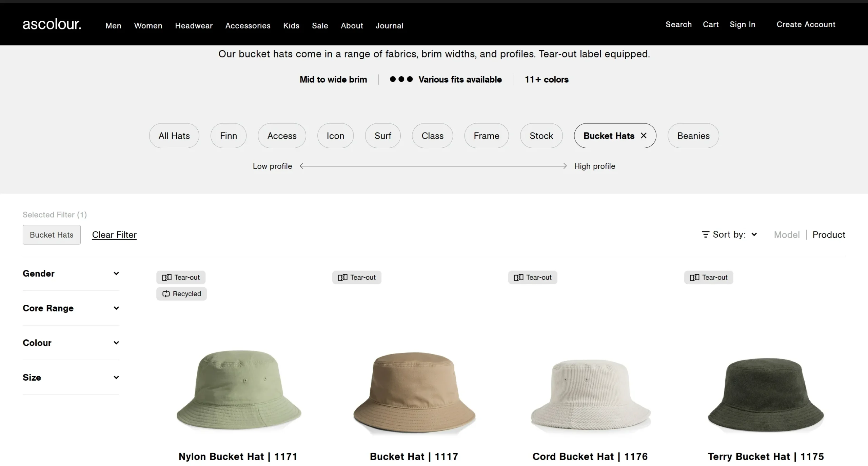Switch product view to Model
The width and height of the screenshot is (868, 466).
click(x=787, y=235)
